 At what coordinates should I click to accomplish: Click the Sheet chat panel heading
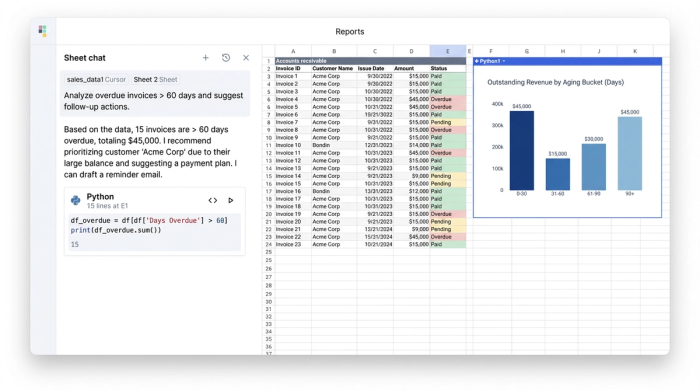click(85, 58)
